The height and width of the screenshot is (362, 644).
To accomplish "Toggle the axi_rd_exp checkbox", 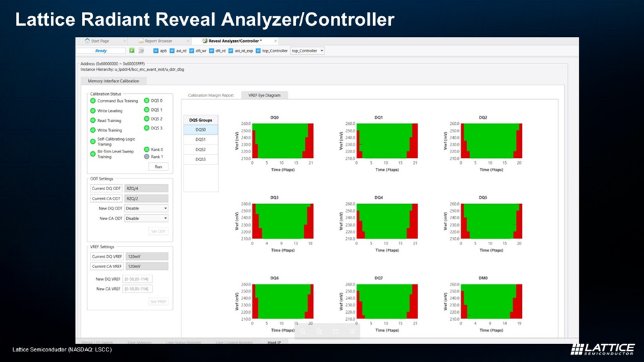I will coord(231,50).
